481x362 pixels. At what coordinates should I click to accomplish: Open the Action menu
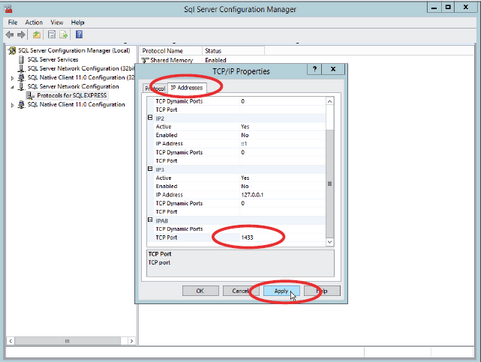point(34,22)
